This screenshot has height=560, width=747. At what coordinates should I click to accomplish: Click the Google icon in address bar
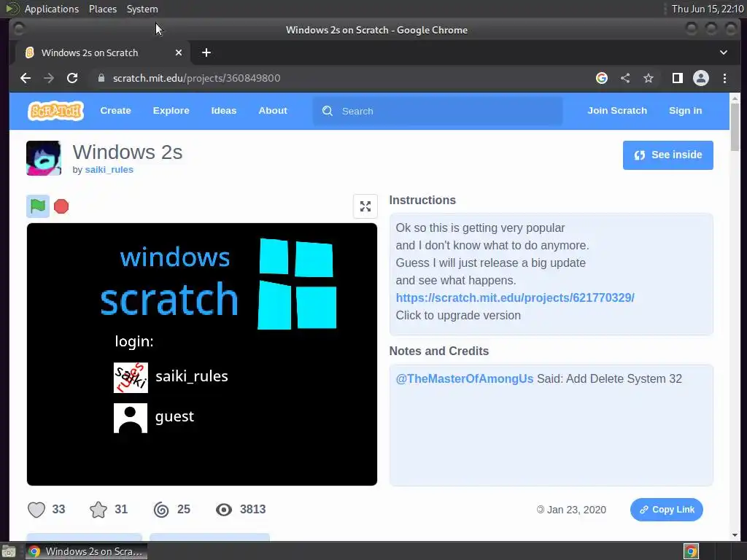click(x=602, y=78)
